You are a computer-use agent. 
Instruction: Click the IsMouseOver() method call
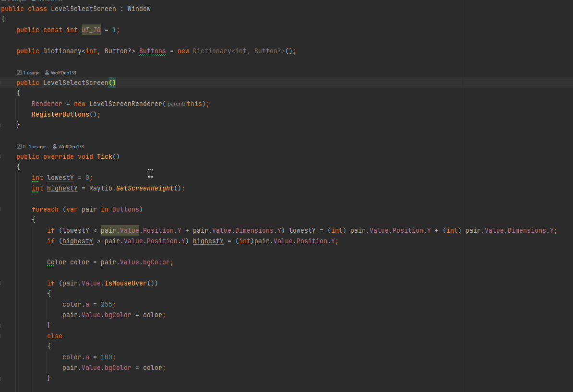126,283
